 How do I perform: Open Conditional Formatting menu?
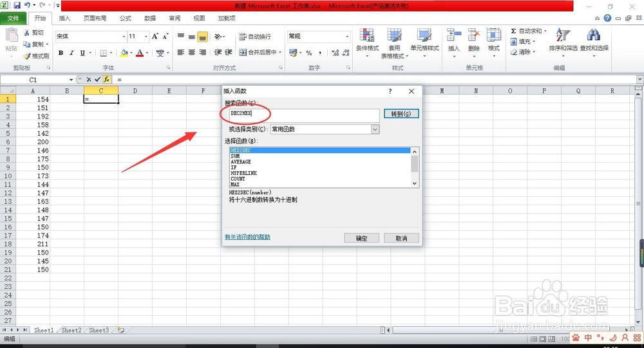click(367, 43)
